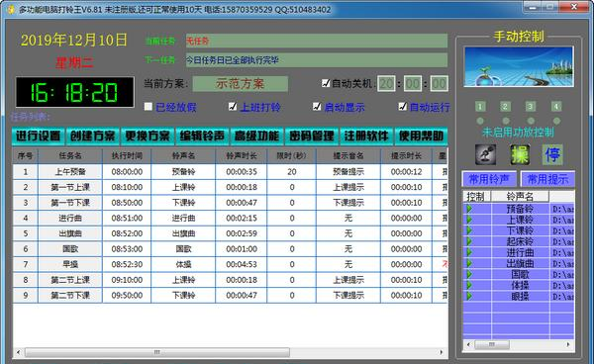The width and height of the screenshot is (594, 364).
Task: Switch to the 常用铃声 tab
Action: (489, 179)
